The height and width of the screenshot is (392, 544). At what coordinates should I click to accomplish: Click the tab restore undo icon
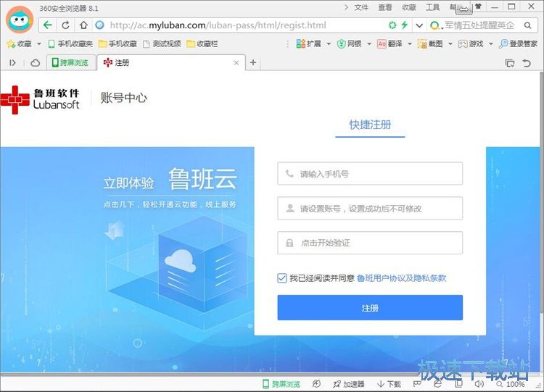[527, 63]
